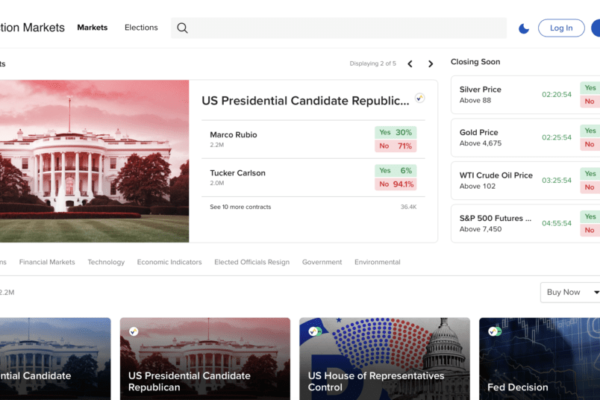Open the Fed Decision market card

[x=540, y=359]
